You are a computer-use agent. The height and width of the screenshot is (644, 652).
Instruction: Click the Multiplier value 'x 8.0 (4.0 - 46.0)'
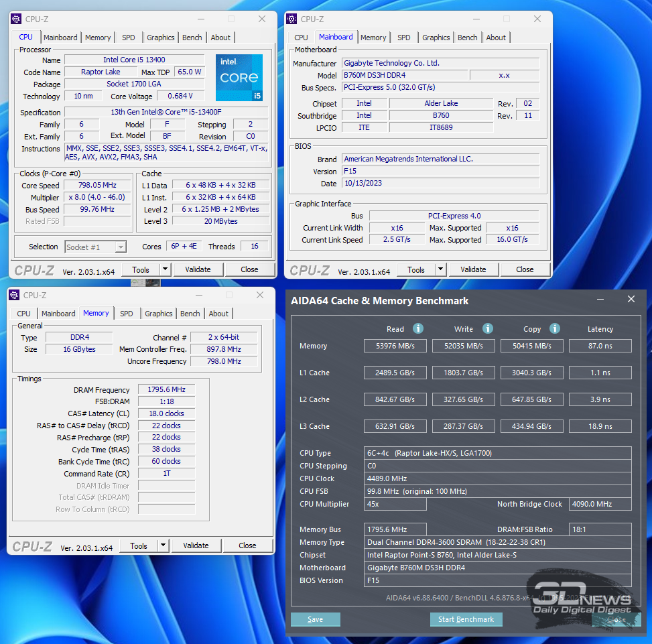pyautogui.click(x=97, y=198)
